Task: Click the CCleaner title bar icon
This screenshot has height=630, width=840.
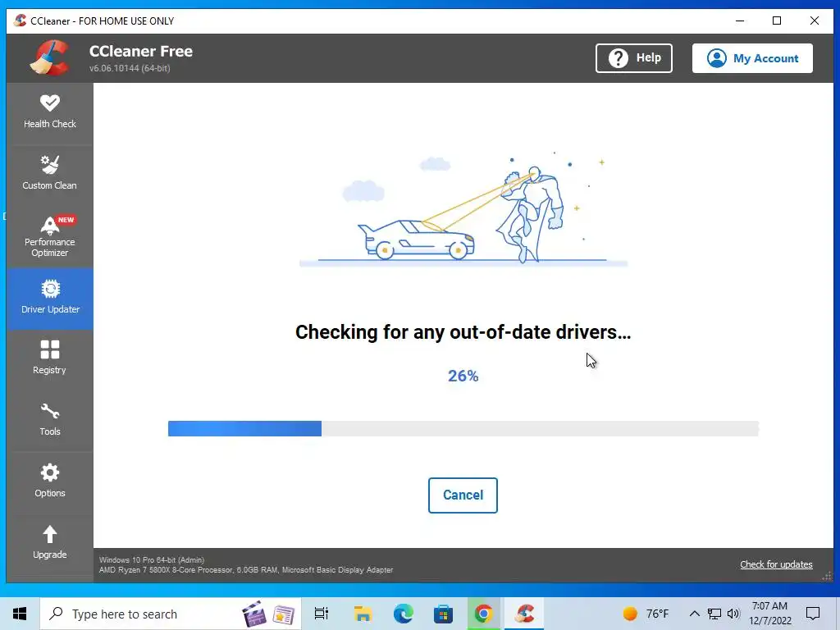Action: tap(20, 21)
